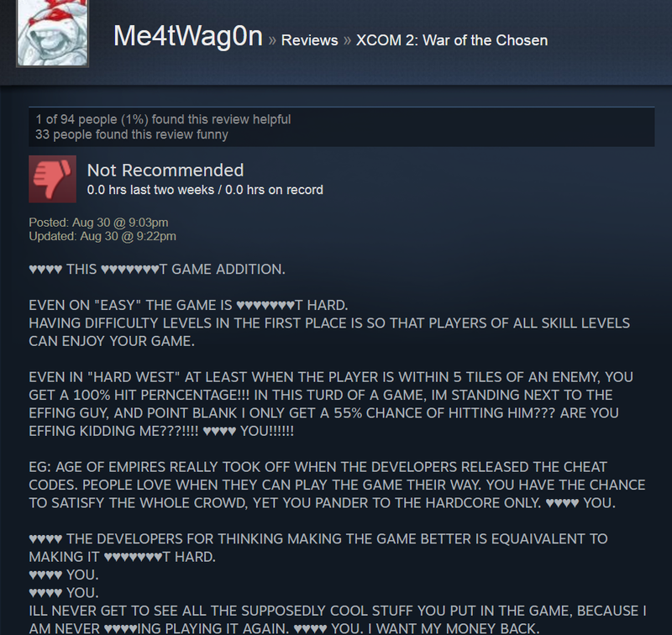Image resolution: width=672 pixels, height=635 pixels.
Task: Click the Updated Aug 30 timestamp
Action: [x=102, y=236]
